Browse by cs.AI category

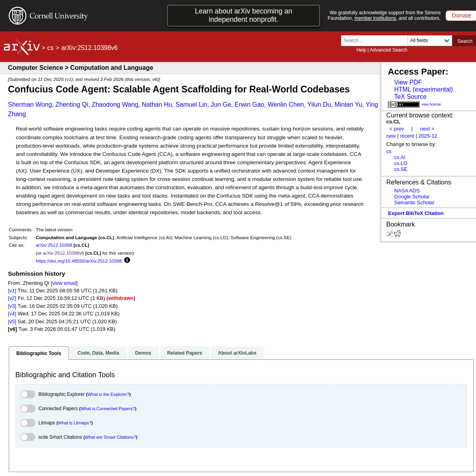coord(399,157)
